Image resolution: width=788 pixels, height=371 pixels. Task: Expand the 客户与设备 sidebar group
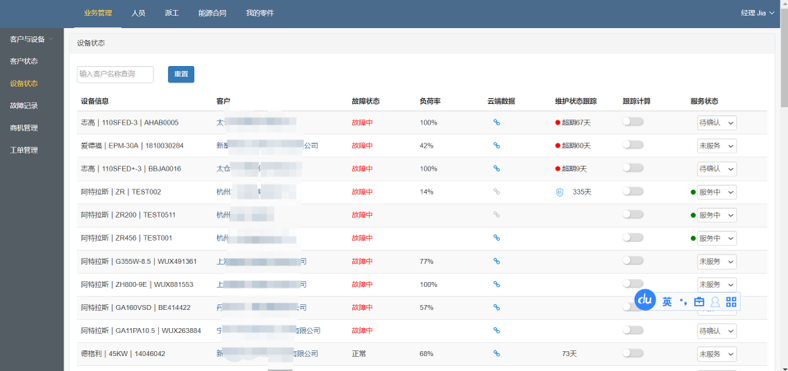32,39
